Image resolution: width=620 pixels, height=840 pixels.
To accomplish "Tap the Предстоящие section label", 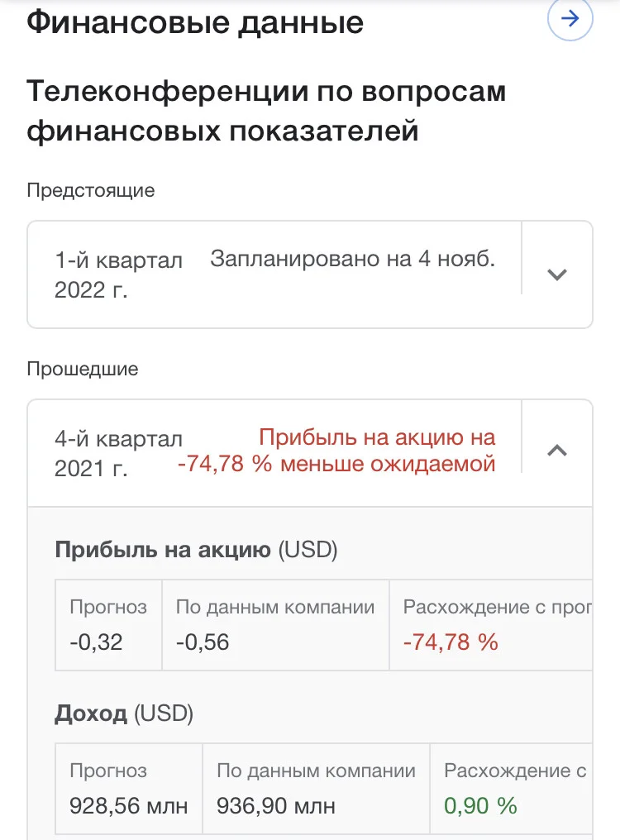I will 91,190.
